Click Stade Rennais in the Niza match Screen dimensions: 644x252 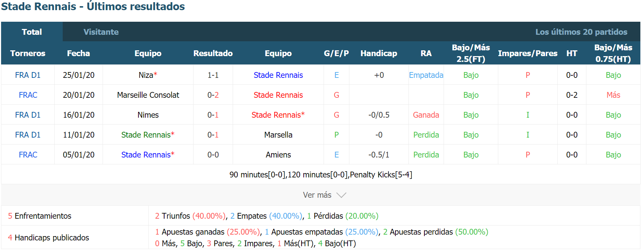(x=278, y=75)
